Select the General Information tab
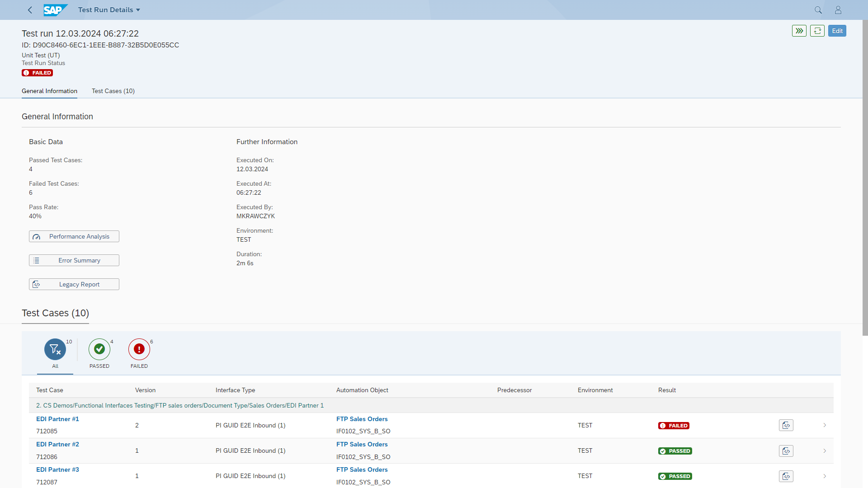Viewport: 868px width, 488px height. (x=49, y=91)
